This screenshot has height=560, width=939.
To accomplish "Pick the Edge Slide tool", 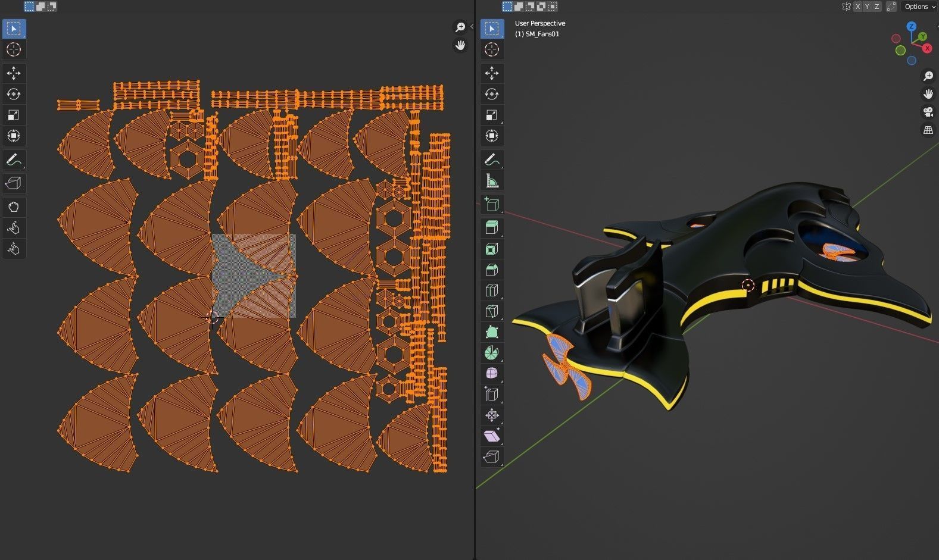I will point(492,395).
